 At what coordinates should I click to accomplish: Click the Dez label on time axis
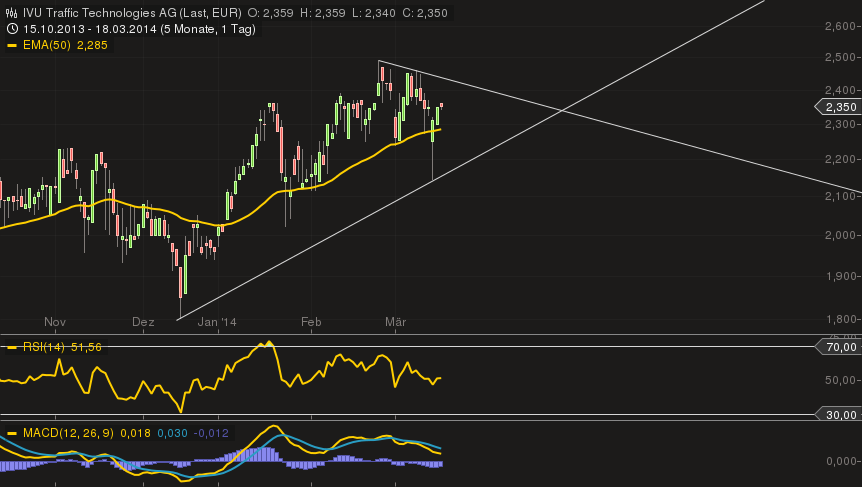tap(143, 322)
